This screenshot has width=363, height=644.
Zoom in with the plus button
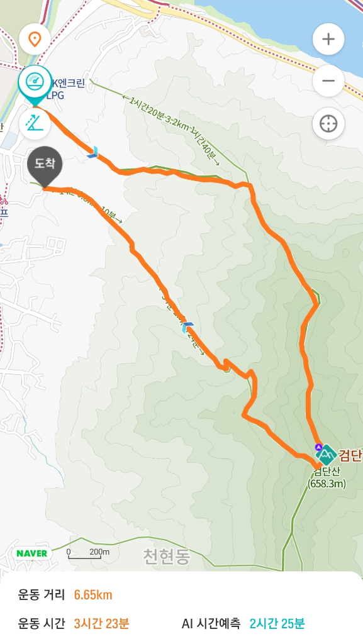coord(328,39)
